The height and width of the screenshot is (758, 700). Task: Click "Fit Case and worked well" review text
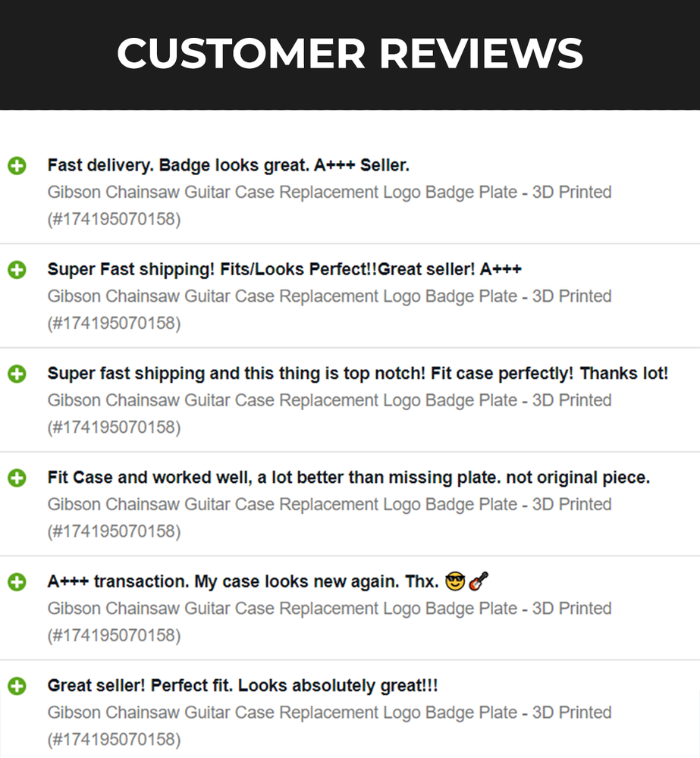pyautogui.click(x=348, y=478)
